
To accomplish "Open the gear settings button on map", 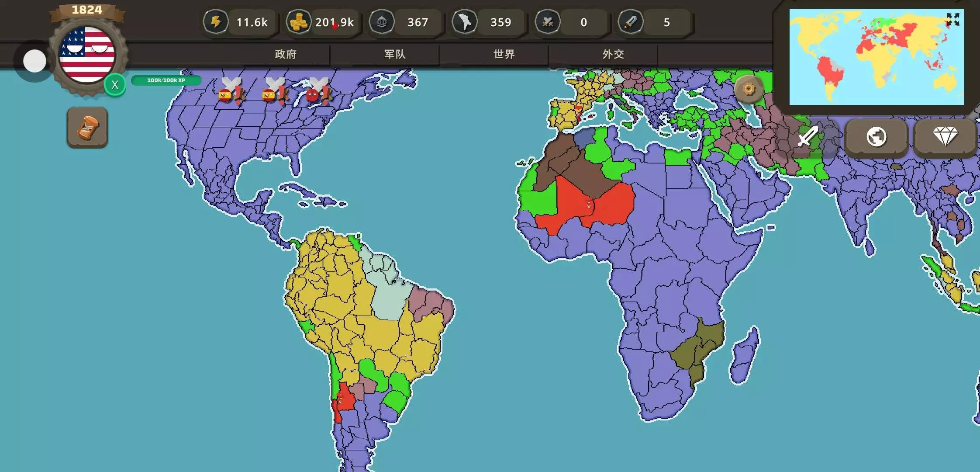I will 749,90.
